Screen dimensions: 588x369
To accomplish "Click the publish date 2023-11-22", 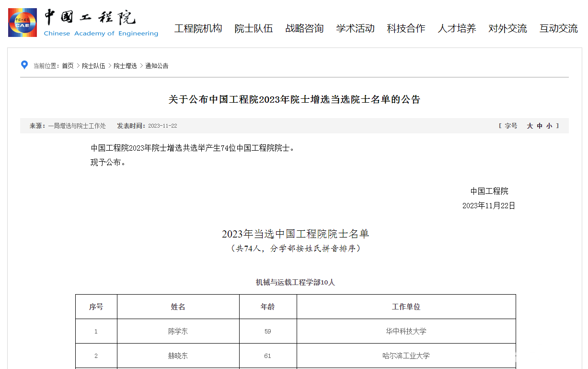I will click(162, 126).
